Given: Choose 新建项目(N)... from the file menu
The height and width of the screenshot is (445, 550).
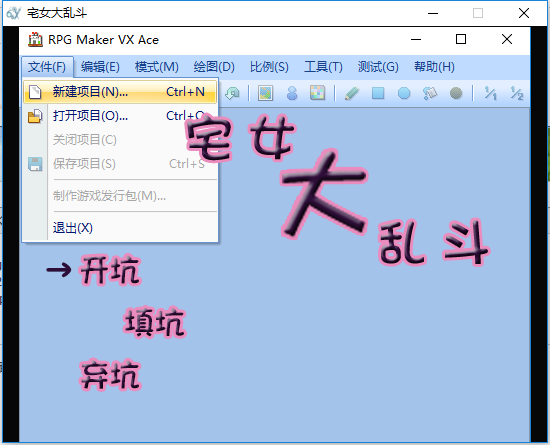Looking at the screenshot, I should pos(120,92).
